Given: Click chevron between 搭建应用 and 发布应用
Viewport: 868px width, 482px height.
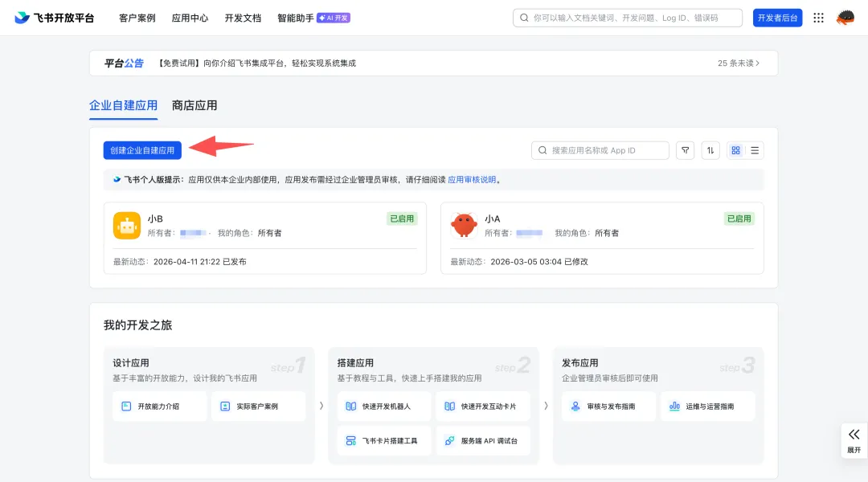Looking at the screenshot, I should pos(546,406).
